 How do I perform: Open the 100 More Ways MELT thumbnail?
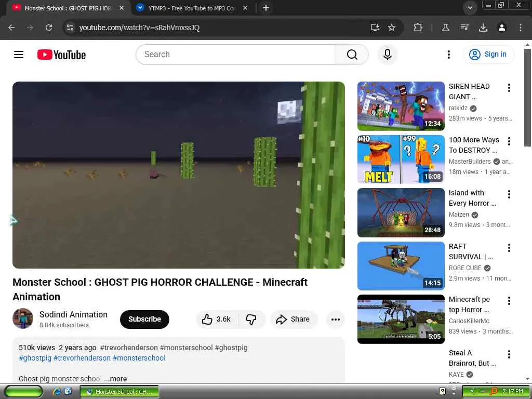coord(401,159)
